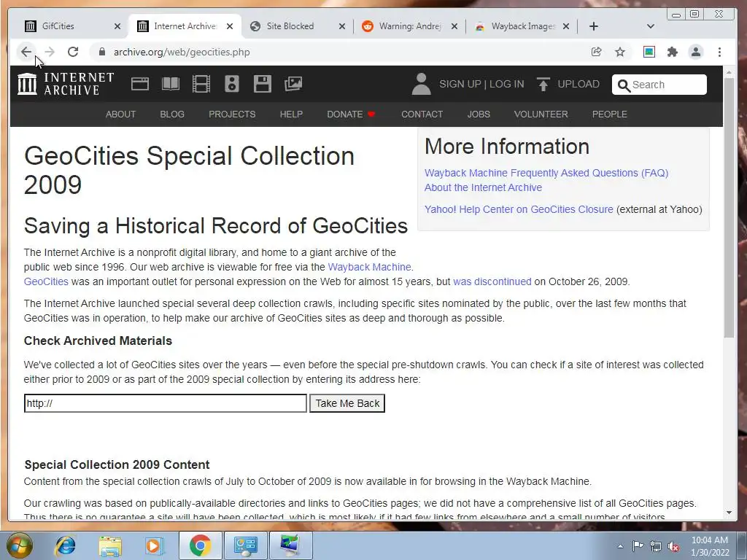
Task: Open About the Internet Archive link
Action: click(483, 187)
